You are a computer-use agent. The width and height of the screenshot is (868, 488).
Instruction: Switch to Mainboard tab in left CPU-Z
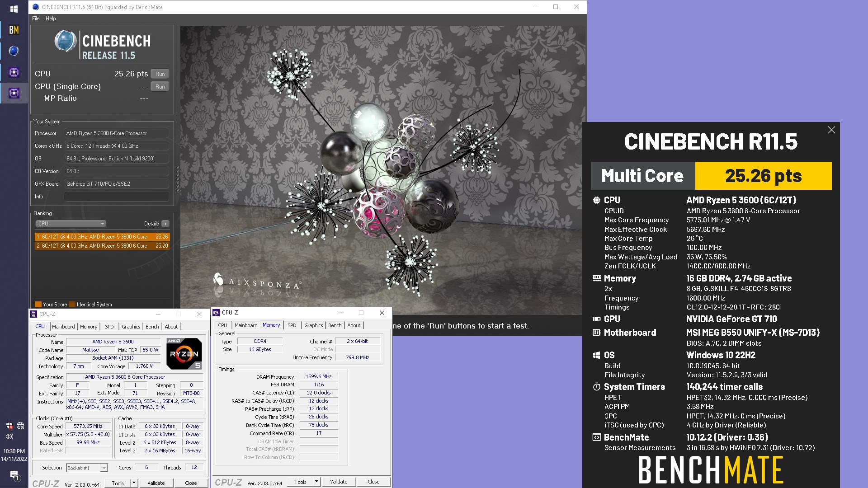[x=63, y=327]
